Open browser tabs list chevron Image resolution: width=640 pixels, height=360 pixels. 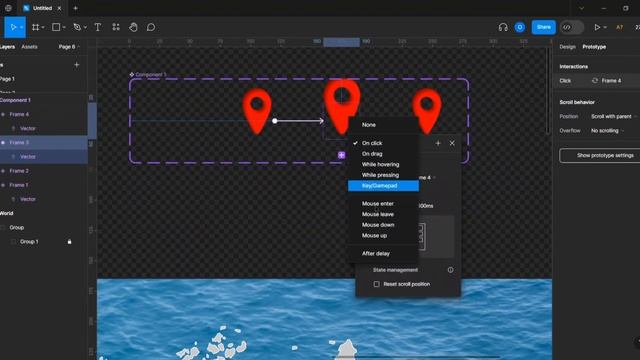point(581,8)
